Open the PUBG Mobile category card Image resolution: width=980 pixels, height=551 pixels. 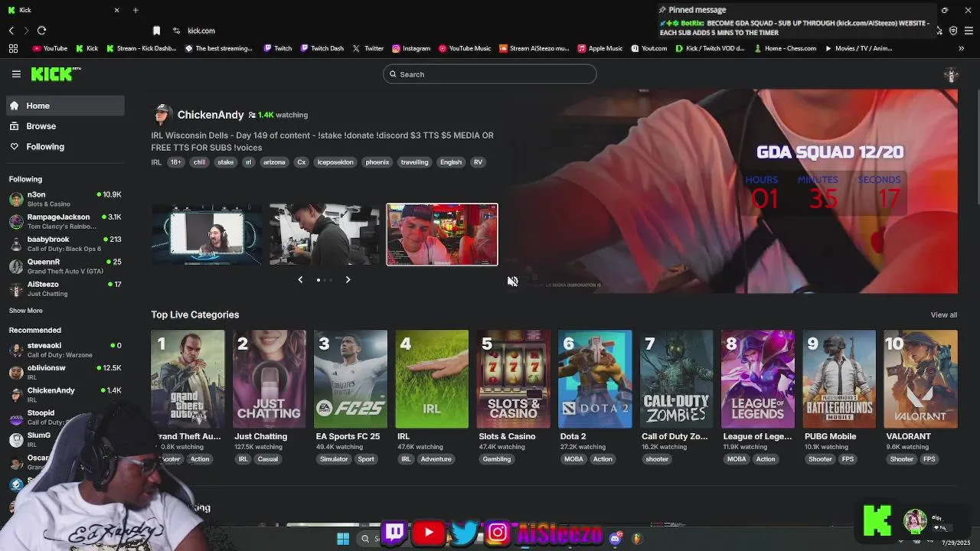coord(839,379)
